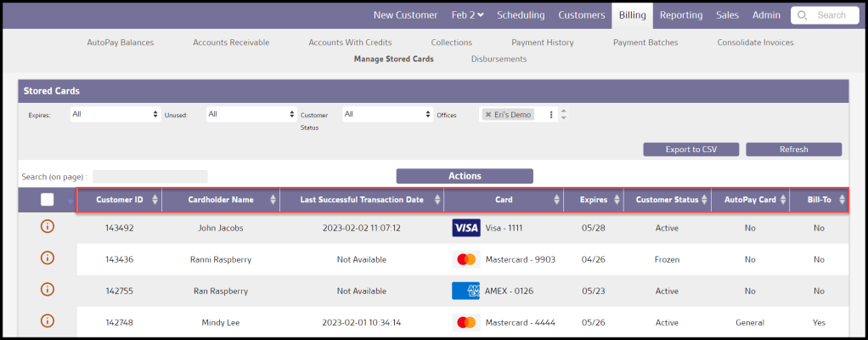Focus the Search (on page) input field
Viewport: 868px width, 340px height.
(149, 177)
